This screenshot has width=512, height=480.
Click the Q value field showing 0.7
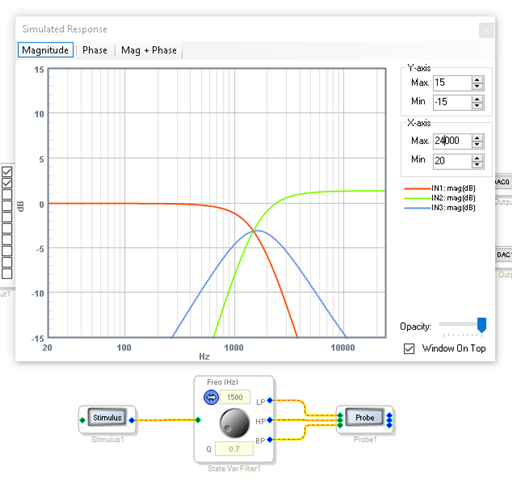pyautogui.click(x=234, y=449)
